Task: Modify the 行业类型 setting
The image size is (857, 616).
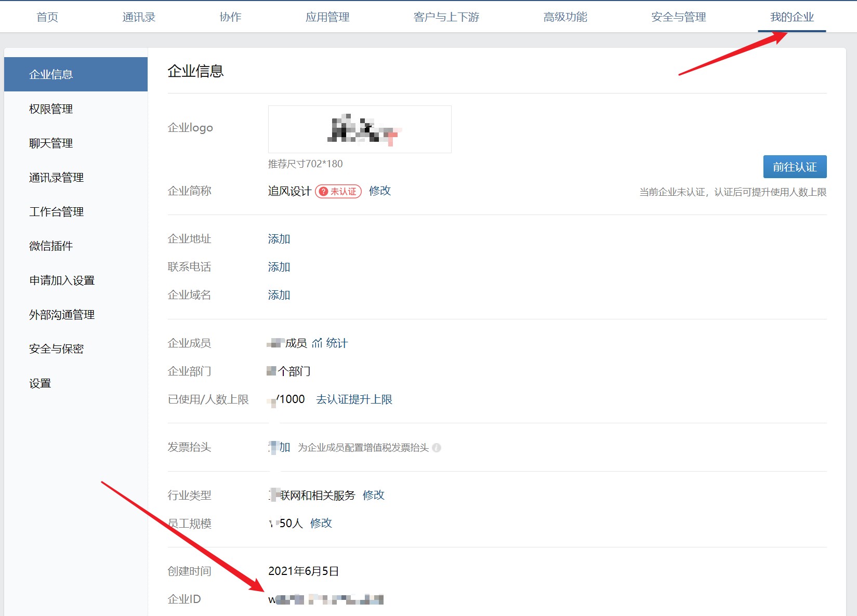Action: tap(373, 496)
